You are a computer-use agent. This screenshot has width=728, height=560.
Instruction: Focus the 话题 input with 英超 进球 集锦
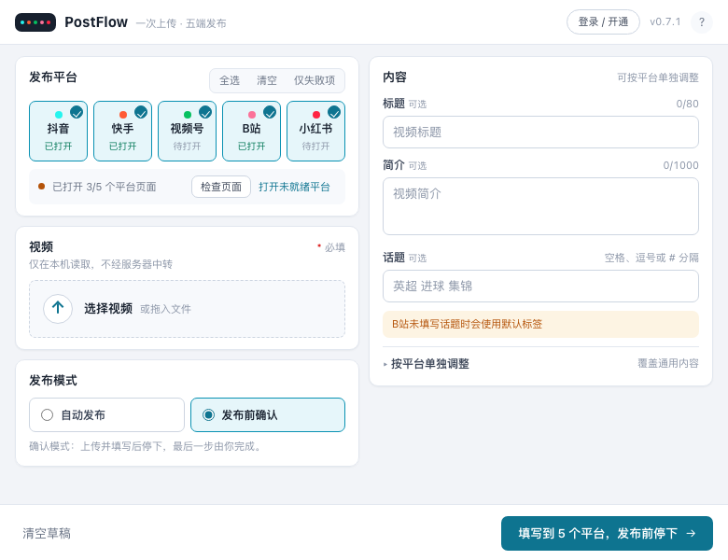[x=540, y=286]
